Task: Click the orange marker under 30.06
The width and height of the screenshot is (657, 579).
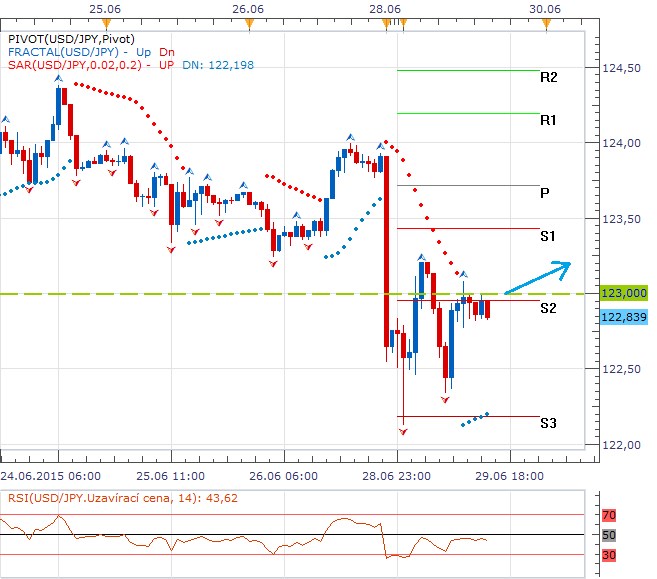Action: [546, 24]
